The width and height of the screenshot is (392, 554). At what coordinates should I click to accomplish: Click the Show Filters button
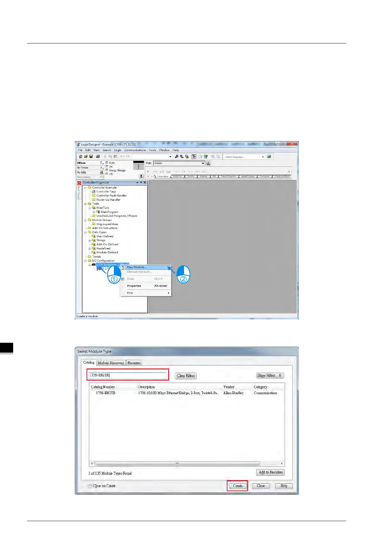click(x=270, y=375)
